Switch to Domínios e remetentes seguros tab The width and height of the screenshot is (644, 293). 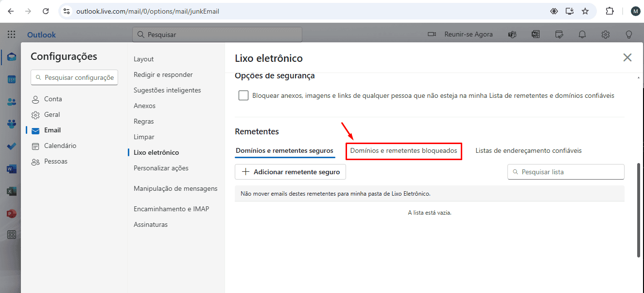coord(284,150)
